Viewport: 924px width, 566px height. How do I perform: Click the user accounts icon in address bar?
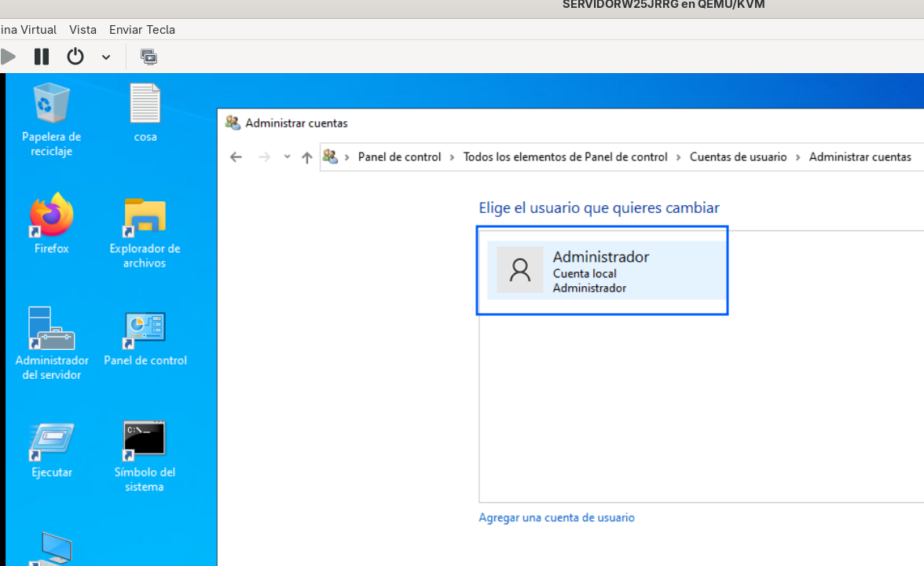(330, 156)
